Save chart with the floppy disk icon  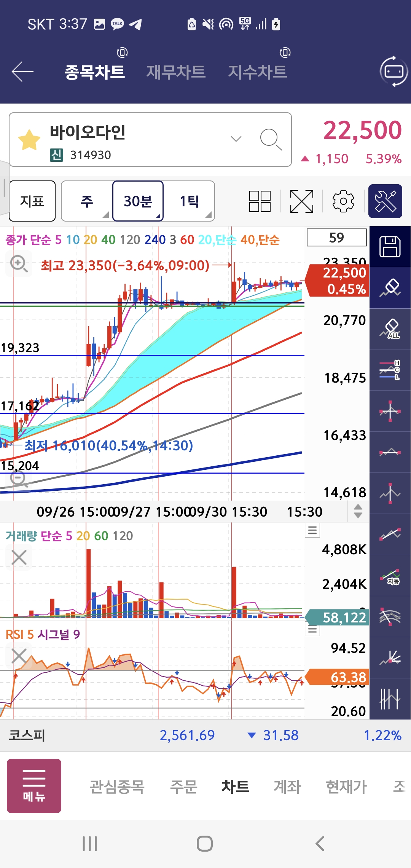[390, 247]
